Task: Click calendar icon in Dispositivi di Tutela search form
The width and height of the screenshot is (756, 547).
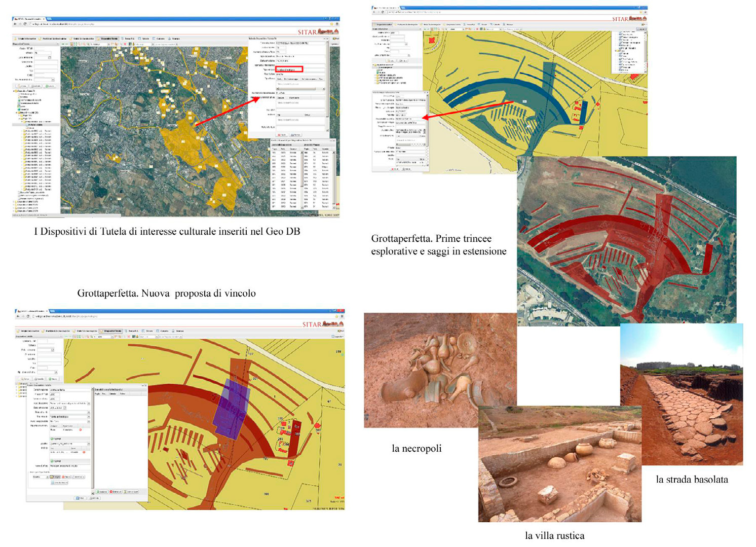Action: point(49,58)
